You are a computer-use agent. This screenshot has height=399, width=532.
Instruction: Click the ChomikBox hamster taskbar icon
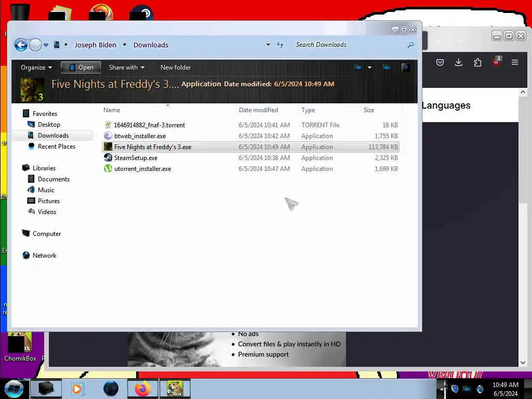point(175,389)
